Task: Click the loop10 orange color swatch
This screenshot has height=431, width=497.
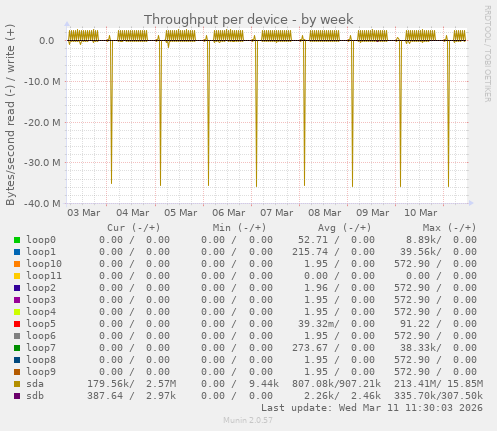Action: [17, 264]
